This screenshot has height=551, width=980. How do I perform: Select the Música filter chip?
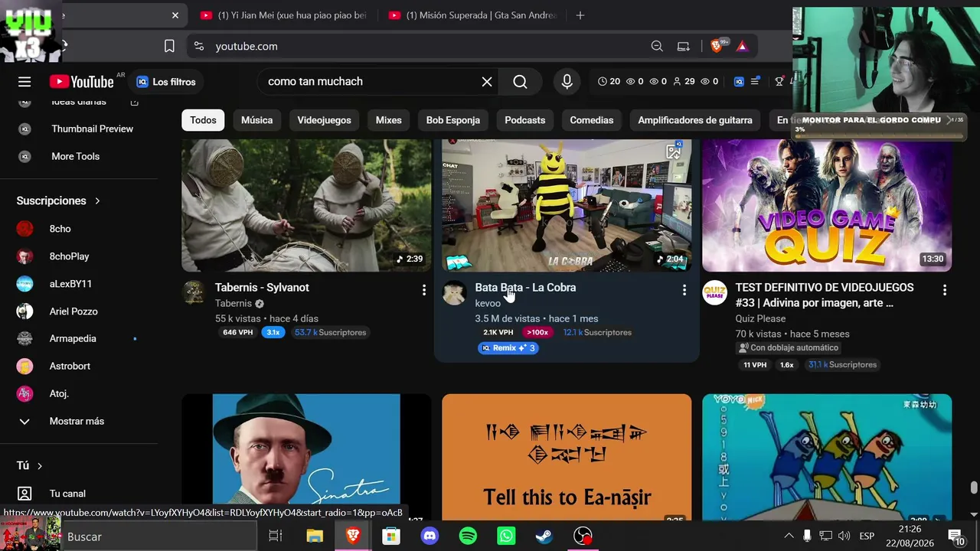(x=256, y=120)
